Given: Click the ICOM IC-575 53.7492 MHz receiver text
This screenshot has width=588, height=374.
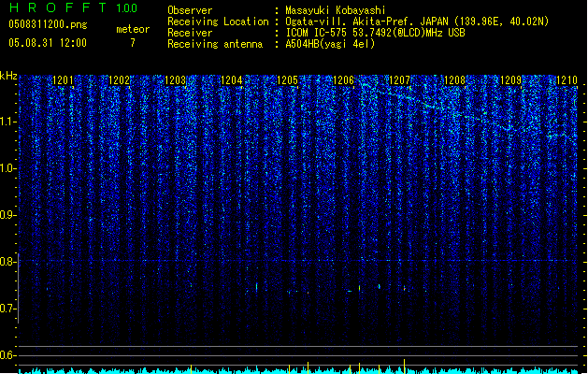Looking at the screenshot, I should (x=375, y=33).
